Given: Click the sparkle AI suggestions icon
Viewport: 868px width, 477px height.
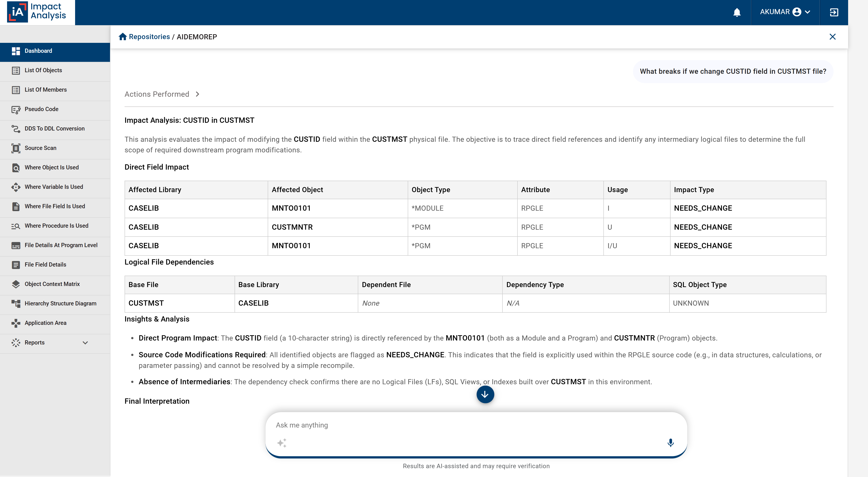Looking at the screenshot, I should point(282,443).
